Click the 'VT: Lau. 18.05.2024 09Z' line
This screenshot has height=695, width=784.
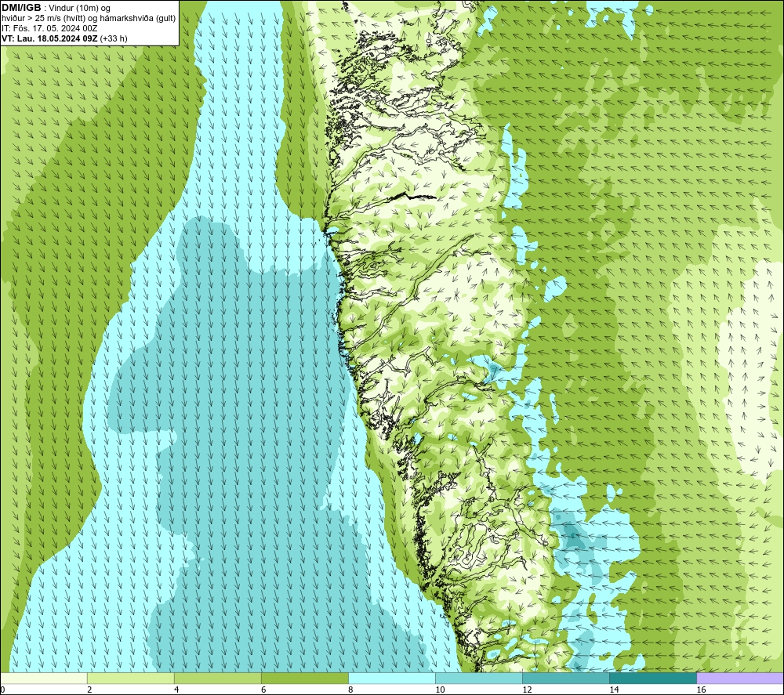49,38
